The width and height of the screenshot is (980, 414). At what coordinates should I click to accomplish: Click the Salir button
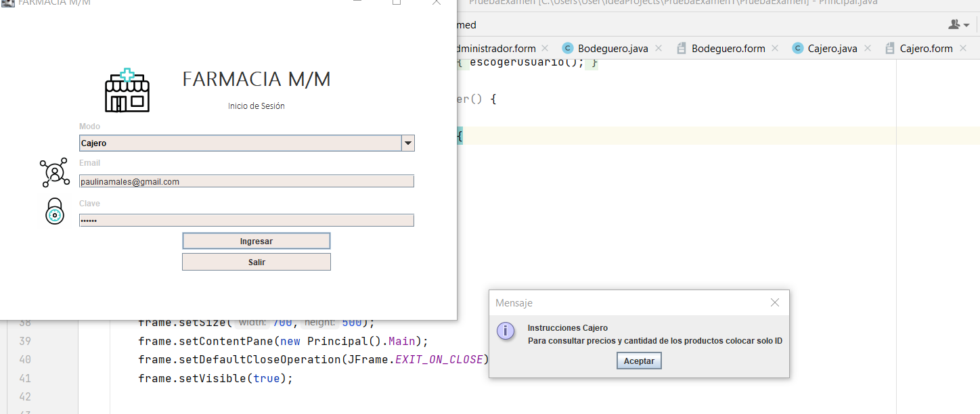[x=256, y=261]
